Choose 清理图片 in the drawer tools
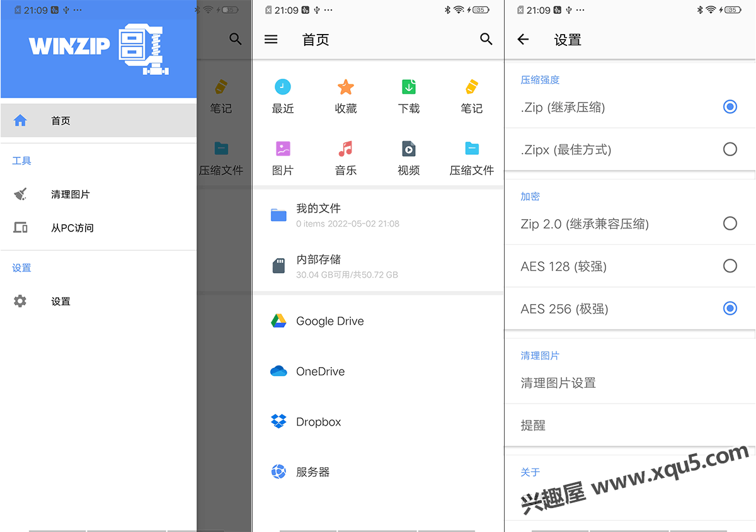The height and width of the screenshot is (532, 756). [98, 195]
